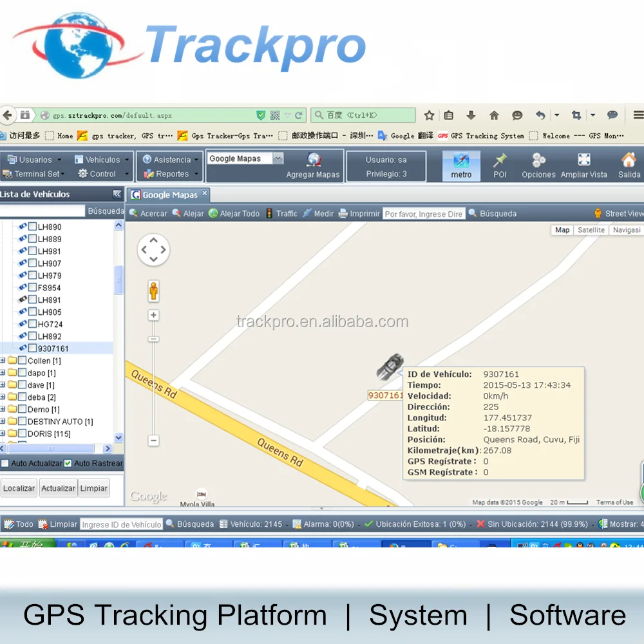Click Alejar Todo globe tool
Screen dimensions: 644x644
click(x=234, y=214)
